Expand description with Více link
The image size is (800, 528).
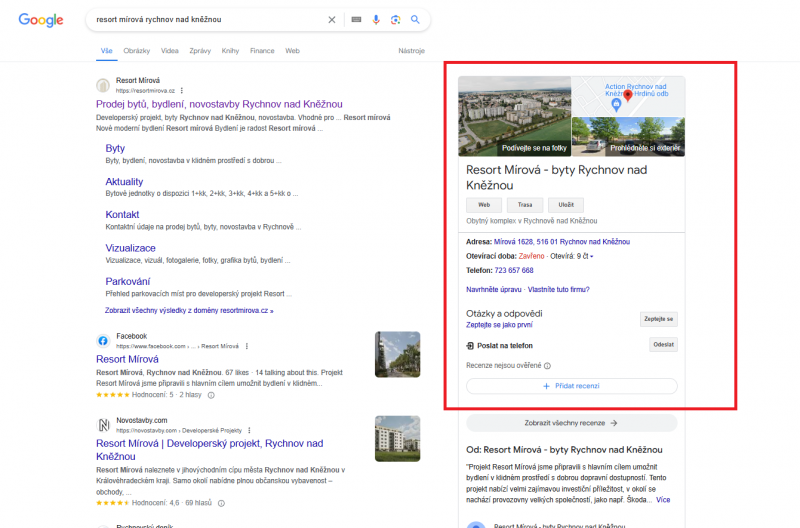point(663,500)
